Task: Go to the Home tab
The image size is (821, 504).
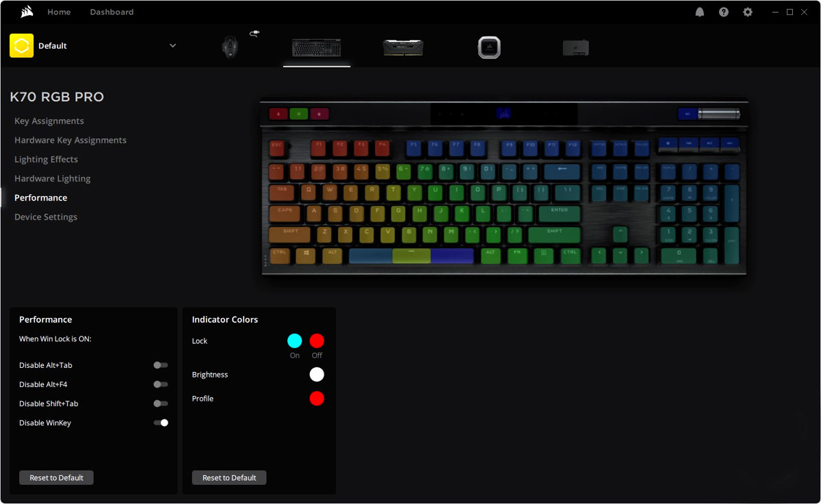Action: point(59,12)
